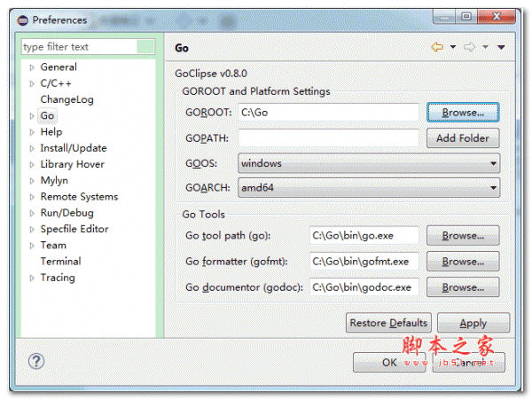Click the Restore Defaults button
The width and height of the screenshot is (532, 400).
pos(388,323)
